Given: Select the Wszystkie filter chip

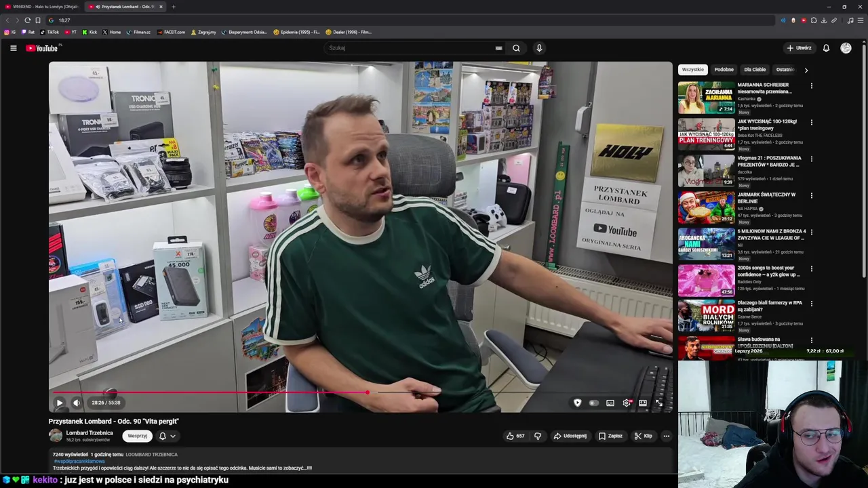Looking at the screenshot, I should click(692, 69).
